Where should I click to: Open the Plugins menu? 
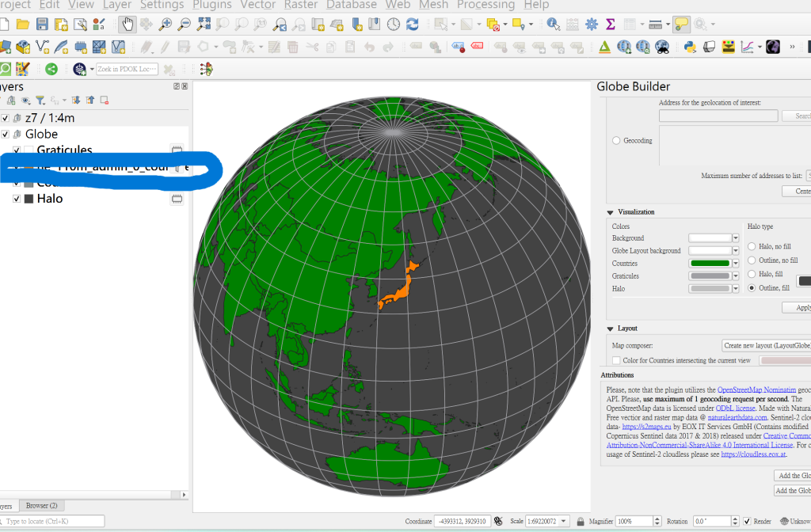pyautogui.click(x=212, y=6)
